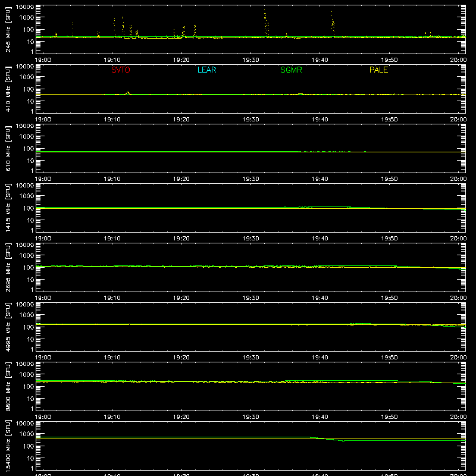Click the burst spike near 19:42 at 245 MHz
This screenshot has height=476, width=476.
(333, 24)
